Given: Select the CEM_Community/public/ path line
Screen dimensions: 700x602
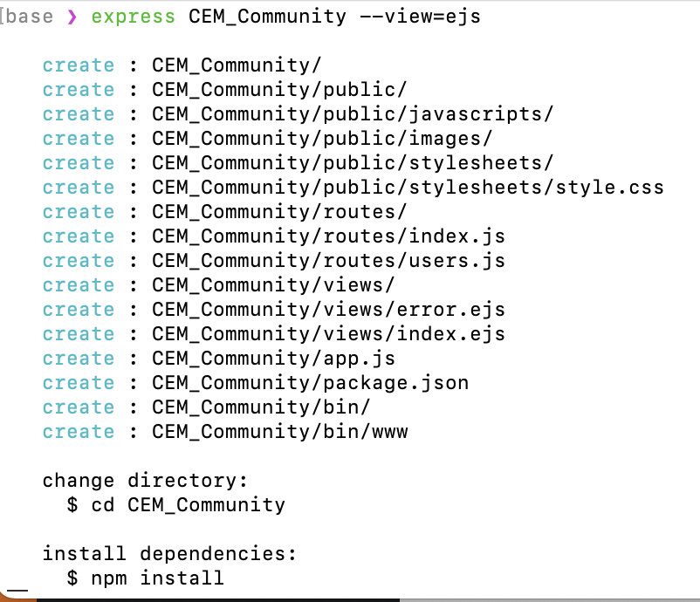Looking at the screenshot, I should (279, 90).
